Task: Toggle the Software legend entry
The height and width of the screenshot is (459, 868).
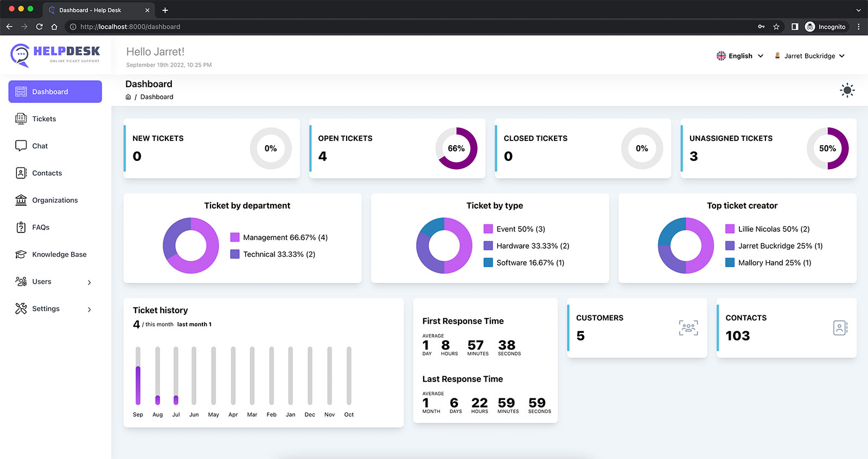Action: coord(524,263)
